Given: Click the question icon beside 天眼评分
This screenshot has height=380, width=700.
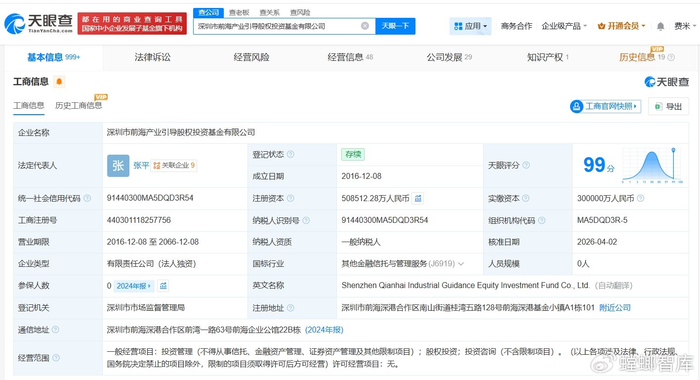Looking at the screenshot, I should click(526, 165).
